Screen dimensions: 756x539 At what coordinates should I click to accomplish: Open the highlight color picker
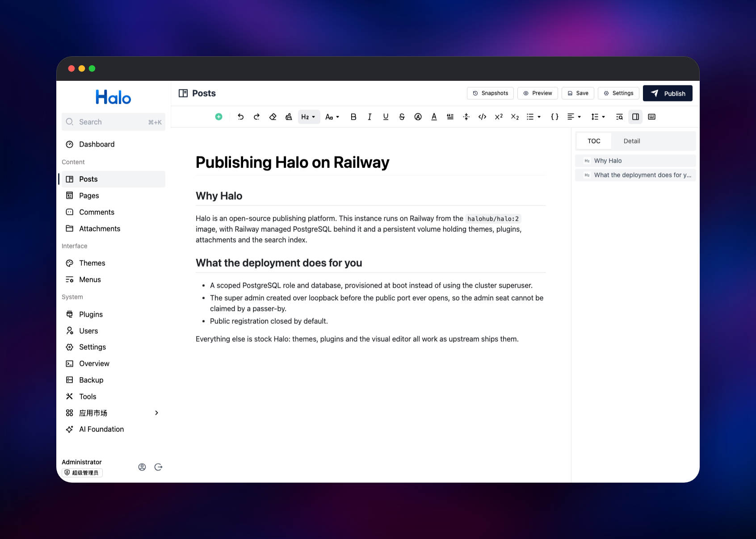coord(418,117)
